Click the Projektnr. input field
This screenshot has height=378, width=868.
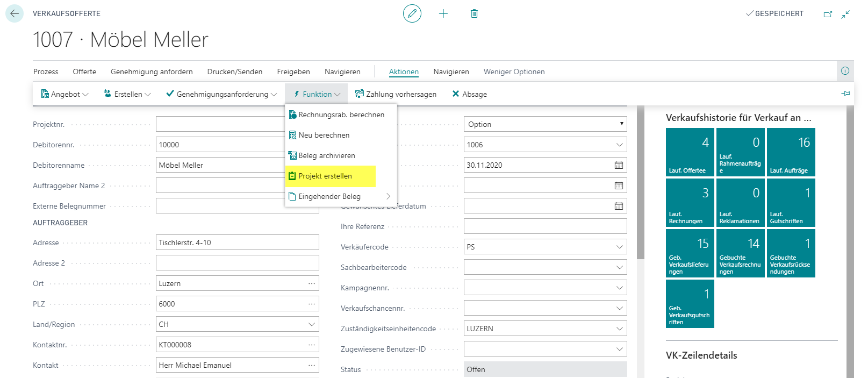point(220,124)
